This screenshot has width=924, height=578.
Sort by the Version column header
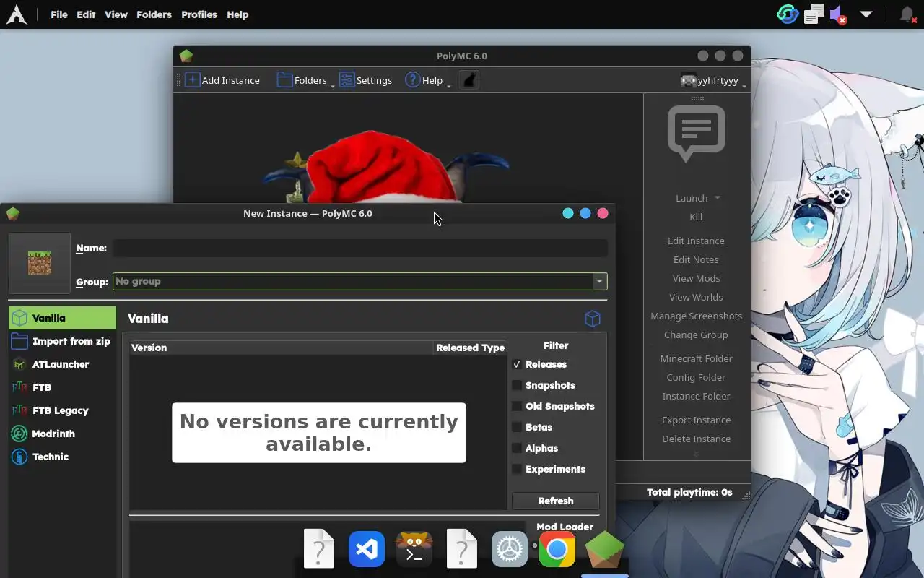pos(281,348)
